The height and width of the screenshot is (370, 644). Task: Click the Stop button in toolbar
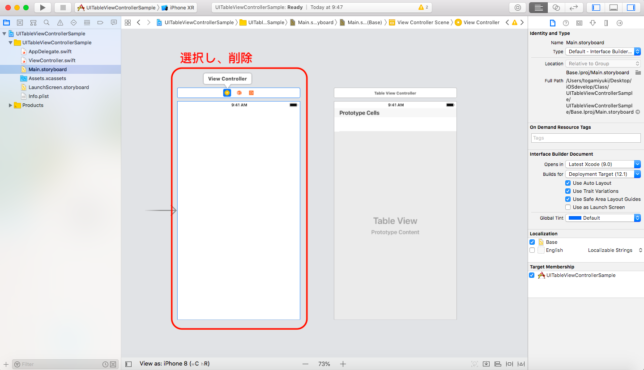point(63,7)
